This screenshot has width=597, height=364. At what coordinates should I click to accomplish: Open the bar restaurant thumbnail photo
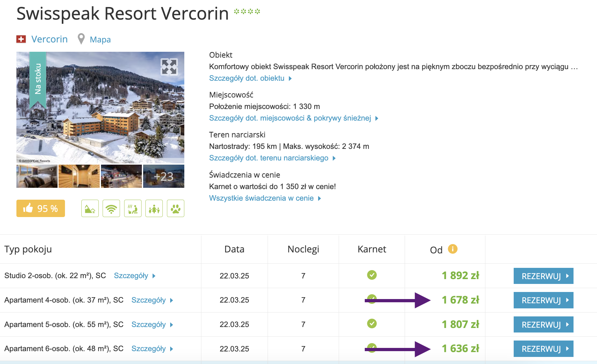point(121,176)
